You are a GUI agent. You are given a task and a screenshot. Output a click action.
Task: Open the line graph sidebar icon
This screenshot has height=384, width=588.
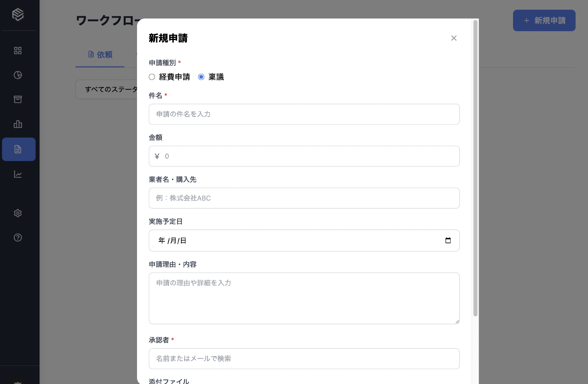coord(18,174)
